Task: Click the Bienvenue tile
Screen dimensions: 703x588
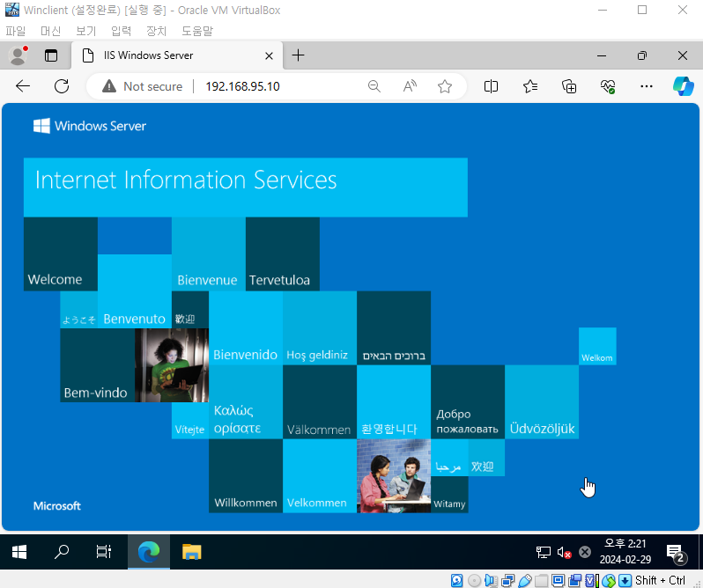Action: coord(209,254)
